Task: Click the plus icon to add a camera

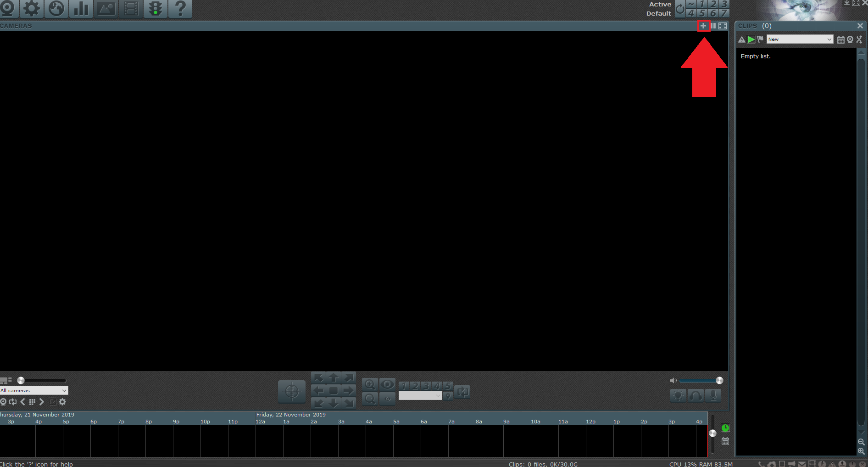Action: coord(703,26)
